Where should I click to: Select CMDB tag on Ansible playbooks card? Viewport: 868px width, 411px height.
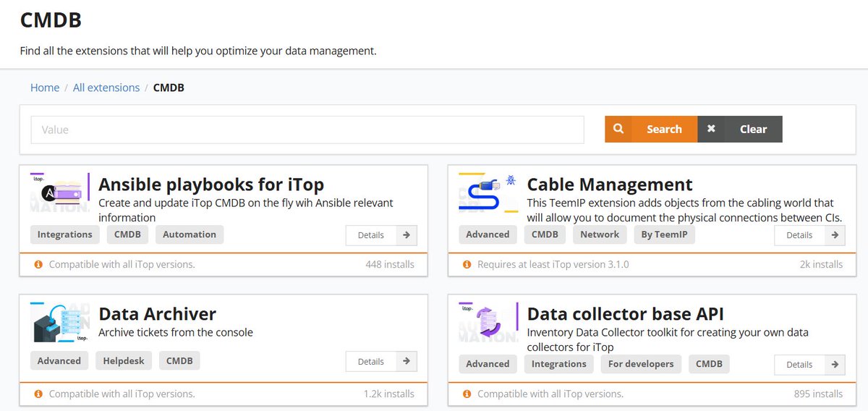(128, 234)
